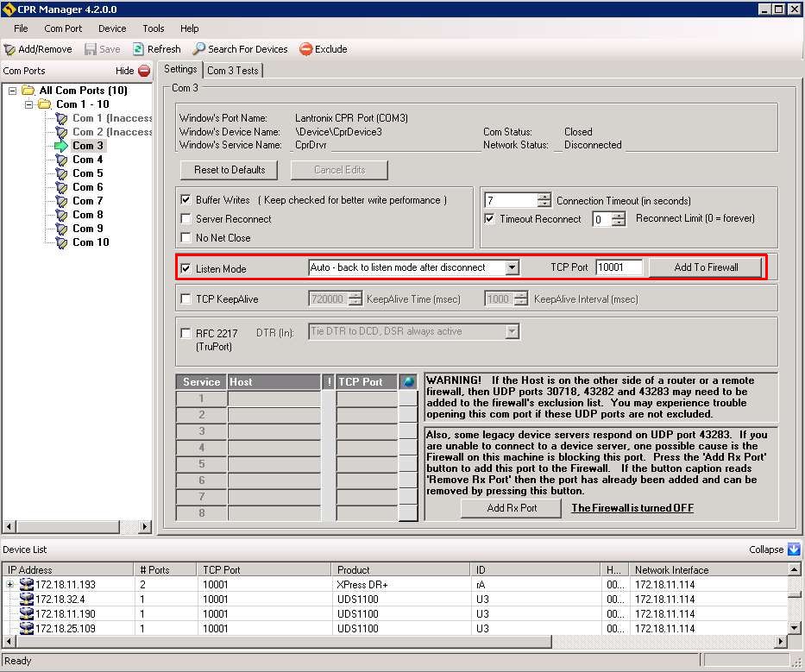Click the TCP Port input field
The image size is (805, 672).
(619, 267)
